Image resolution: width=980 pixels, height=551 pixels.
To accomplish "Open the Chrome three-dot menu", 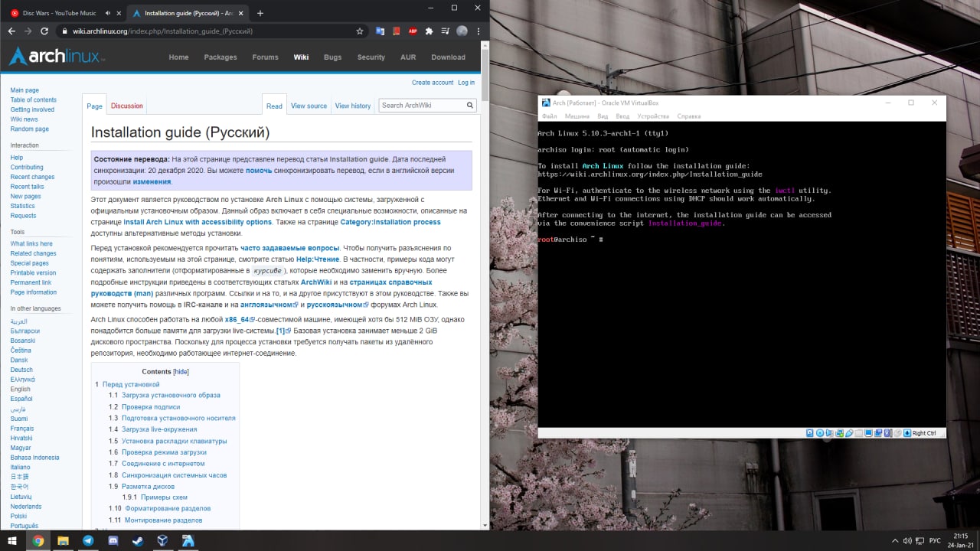I will (x=479, y=31).
